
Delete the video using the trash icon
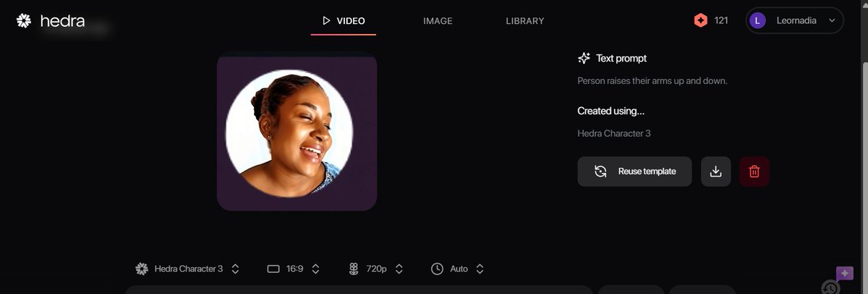coord(754,172)
